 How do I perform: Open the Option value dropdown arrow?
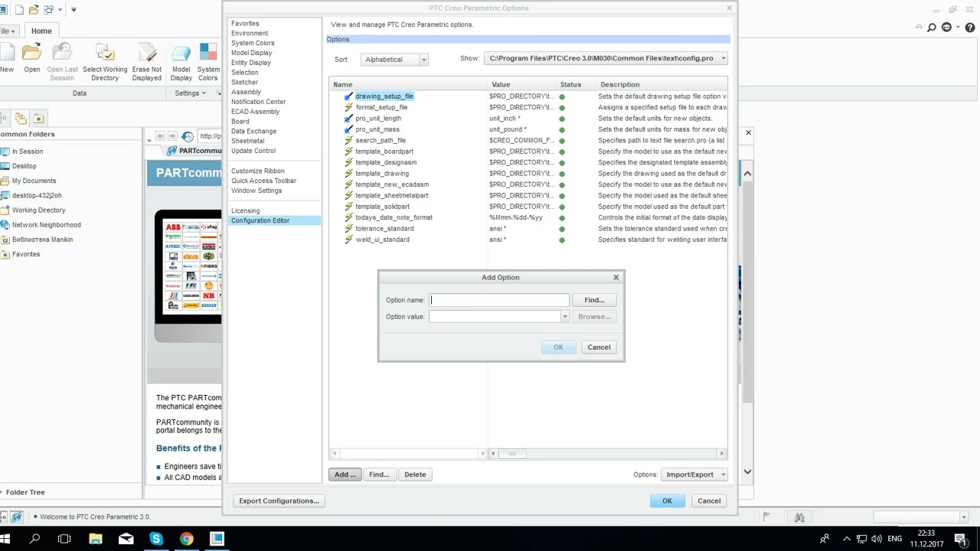click(x=565, y=317)
